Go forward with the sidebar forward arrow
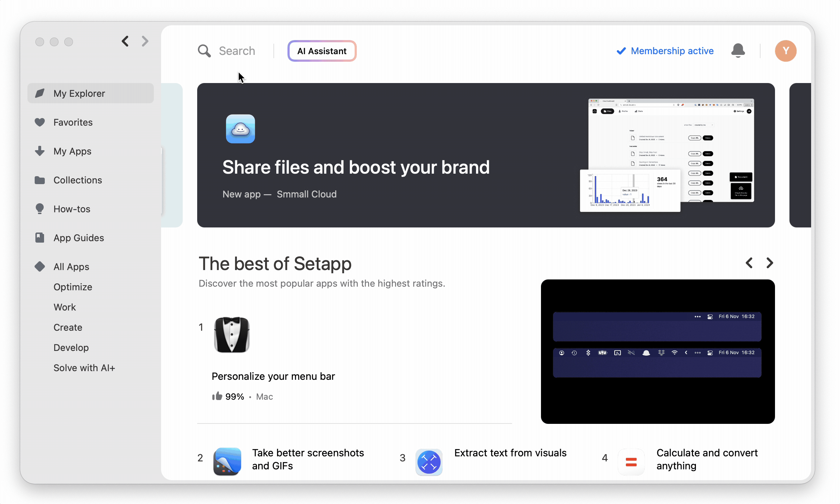The width and height of the screenshot is (840, 504). coord(145,41)
